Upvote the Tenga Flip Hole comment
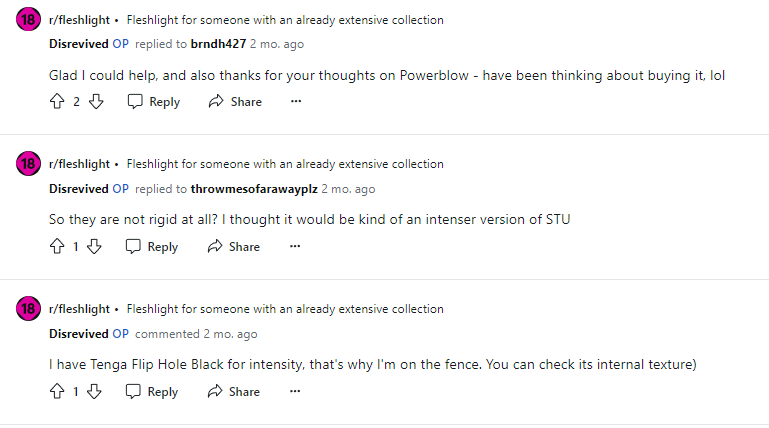Viewport: 769px width, 428px height. pyautogui.click(x=57, y=392)
